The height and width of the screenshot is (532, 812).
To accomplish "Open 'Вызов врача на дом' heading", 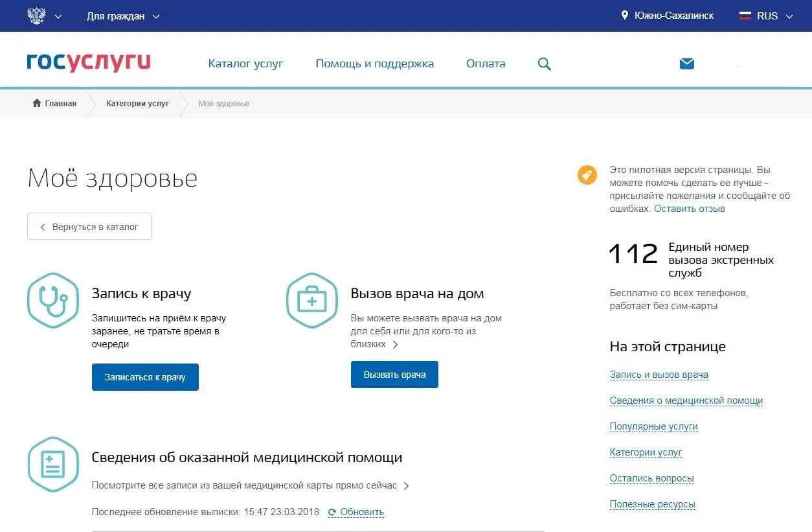I will (418, 294).
